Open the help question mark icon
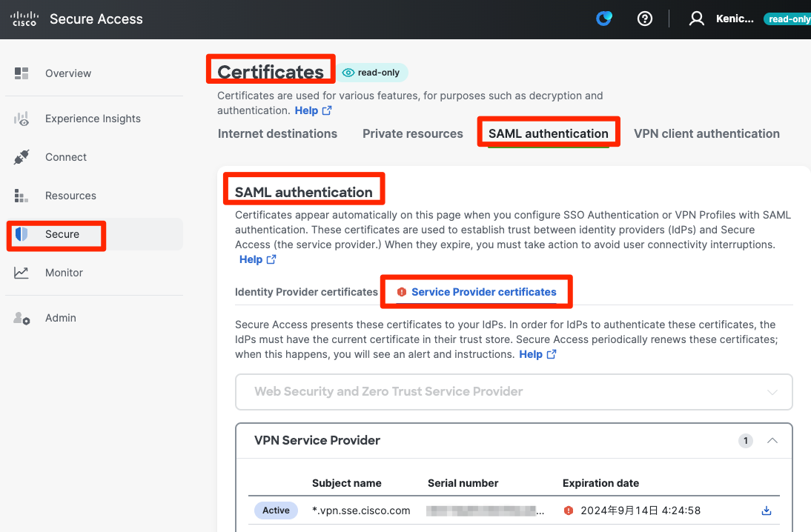This screenshot has width=811, height=532. tap(645, 19)
